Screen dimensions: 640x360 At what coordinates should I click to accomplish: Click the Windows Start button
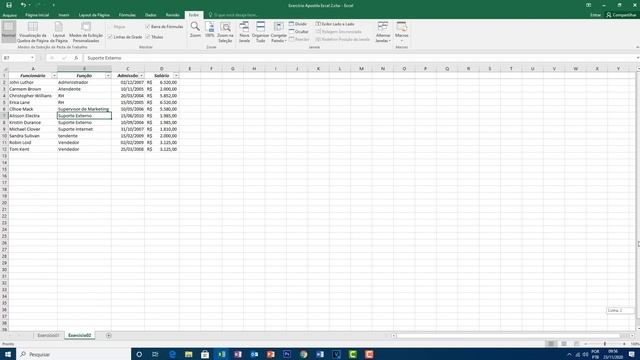tap(8, 354)
